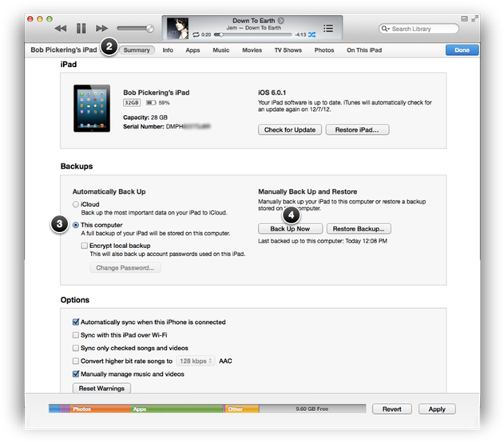
Task: Open the Info tab
Action: (168, 50)
